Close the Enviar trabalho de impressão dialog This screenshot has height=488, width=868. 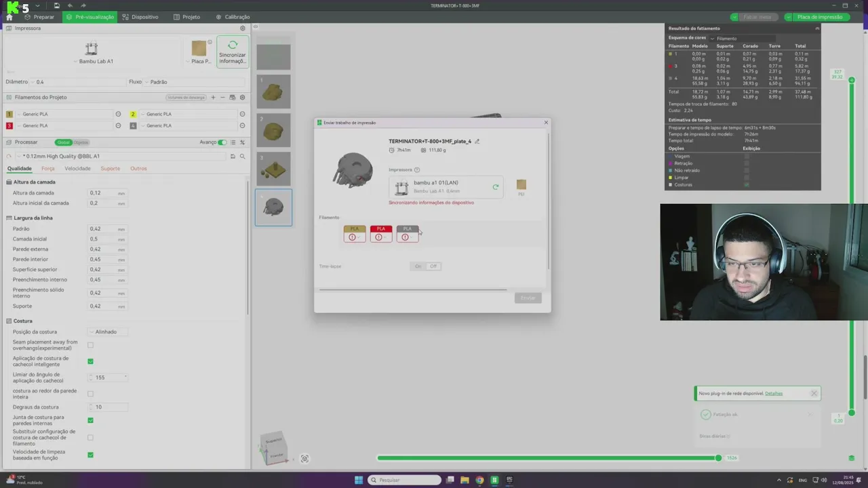point(546,123)
